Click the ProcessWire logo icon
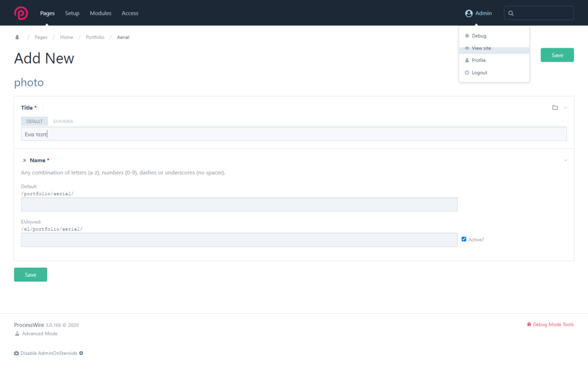Screen dimensions: 588x365 [21, 13]
